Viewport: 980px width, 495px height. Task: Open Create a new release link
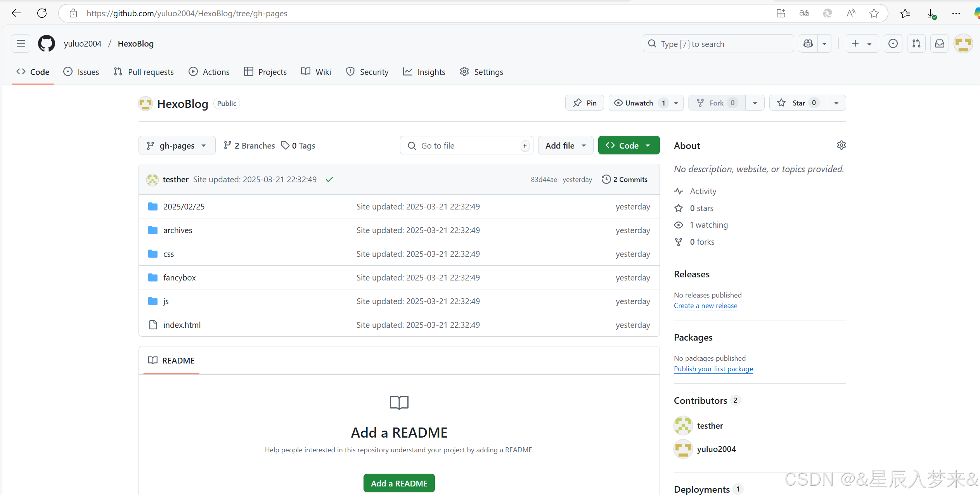point(705,305)
